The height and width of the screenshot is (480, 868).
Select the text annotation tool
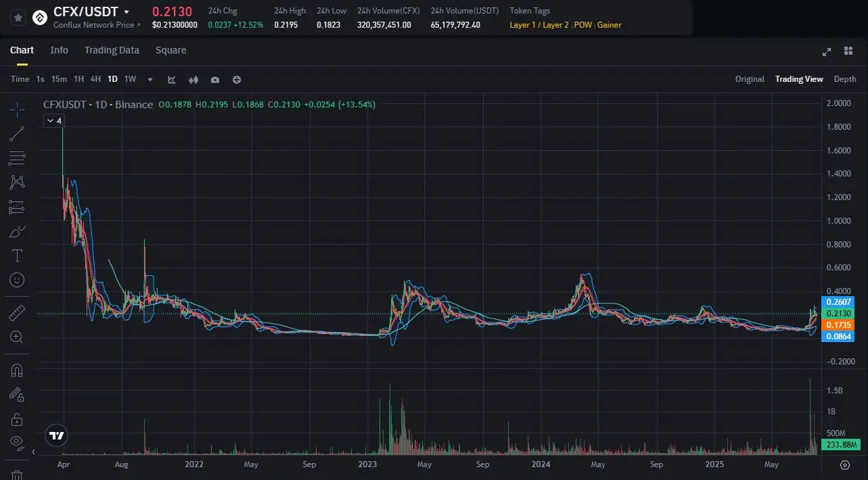(x=17, y=256)
